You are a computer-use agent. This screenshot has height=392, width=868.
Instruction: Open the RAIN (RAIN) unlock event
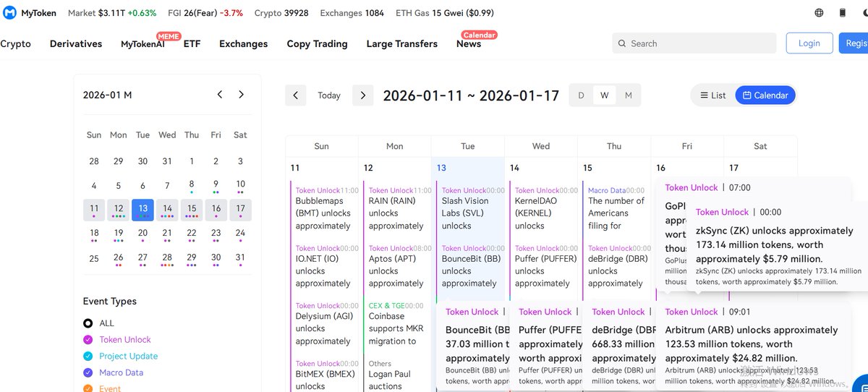(x=396, y=208)
